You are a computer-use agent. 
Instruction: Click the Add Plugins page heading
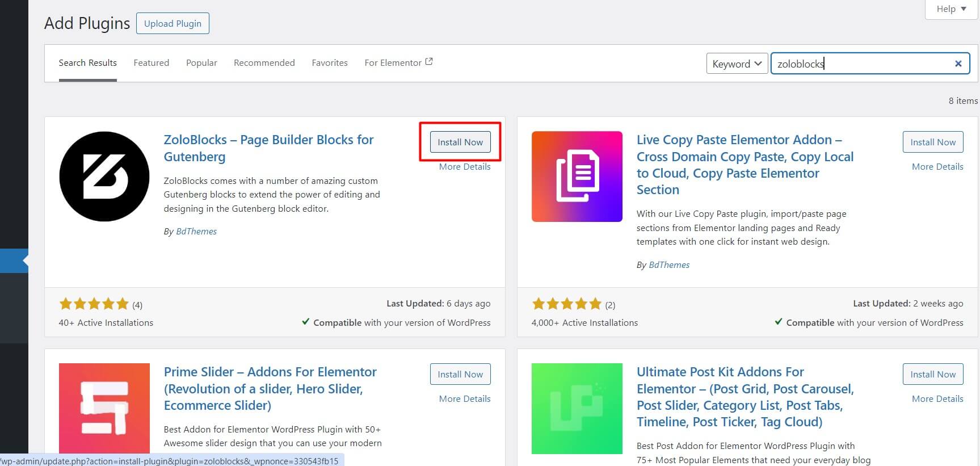(x=87, y=23)
